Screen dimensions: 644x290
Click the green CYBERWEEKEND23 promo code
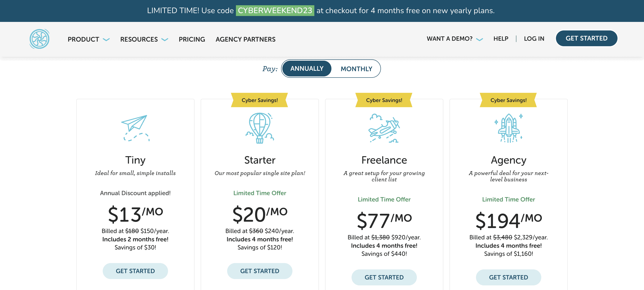275,11
